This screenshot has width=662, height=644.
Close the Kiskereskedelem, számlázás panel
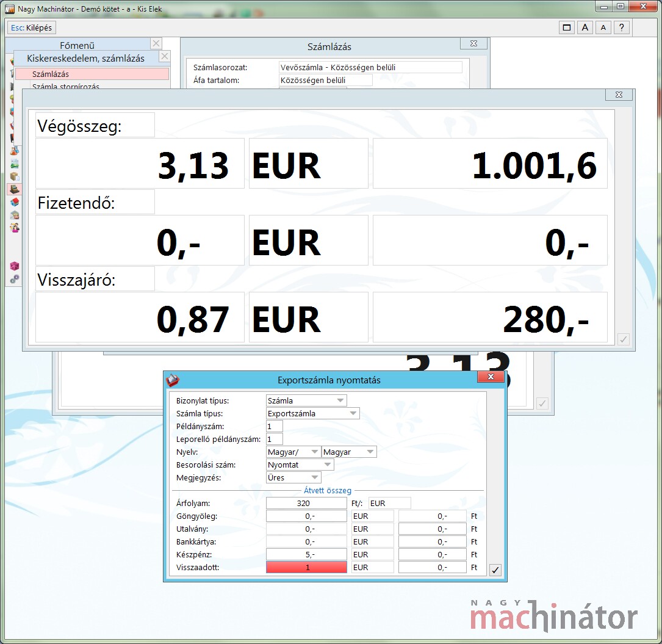(165, 56)
